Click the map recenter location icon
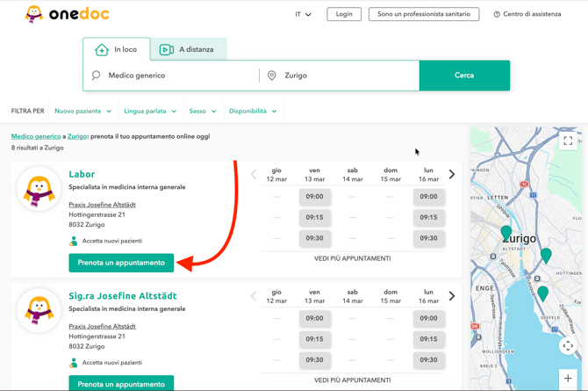 click(x=568, y=346)
